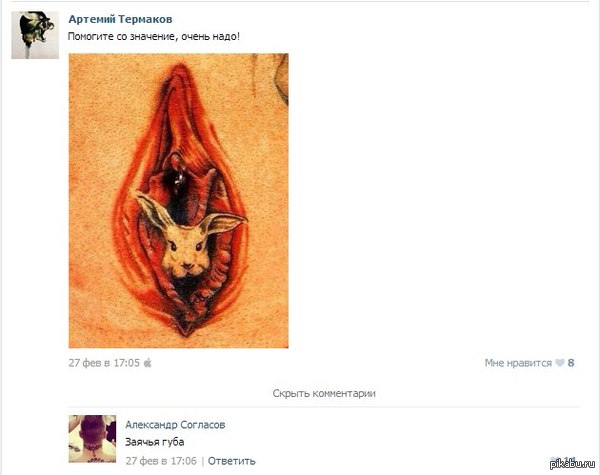Open Александр Согласов's avatar picture
The width and height of the screenshot is (600, 475).
pos(92,439)
